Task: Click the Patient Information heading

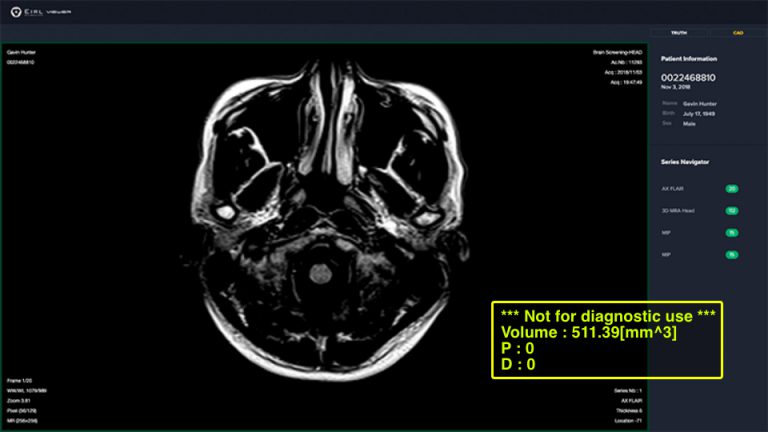Action: click(x=689, y=59)
